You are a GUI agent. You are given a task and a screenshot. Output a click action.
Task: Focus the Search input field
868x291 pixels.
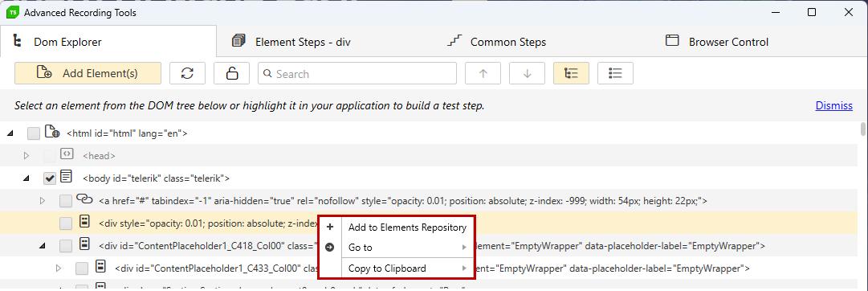click(357, 73)
